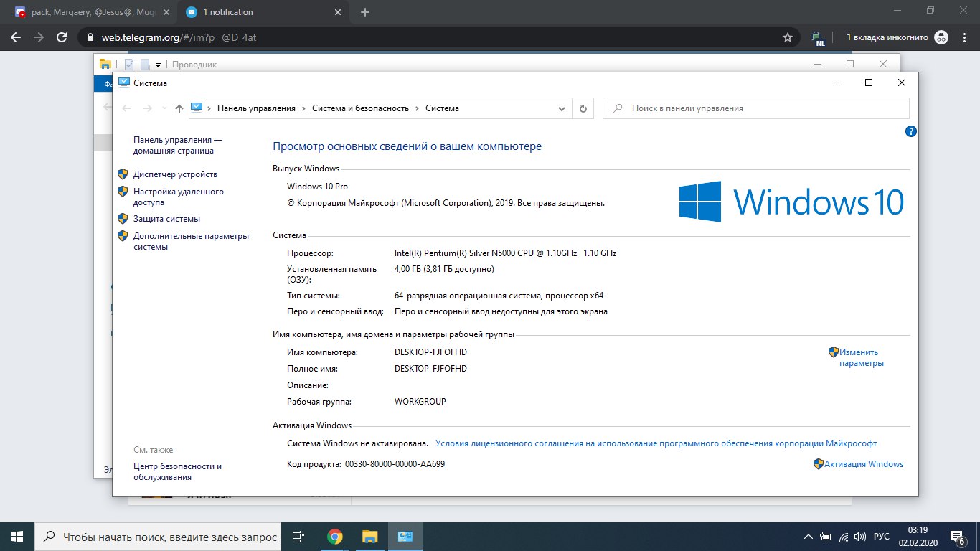
Task: Click taskbar search box
Action: (158, 537)
